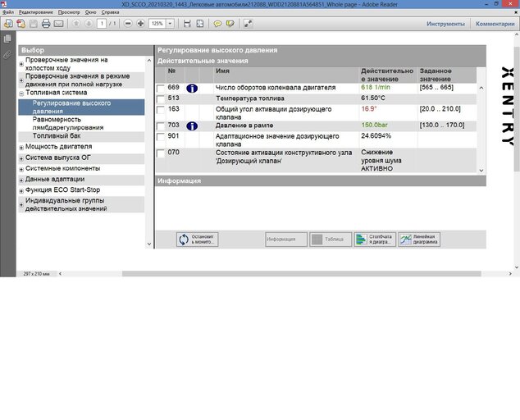Screen dimensions: 520x420
Task: Check the box for row 703
Action: (161, 126)
